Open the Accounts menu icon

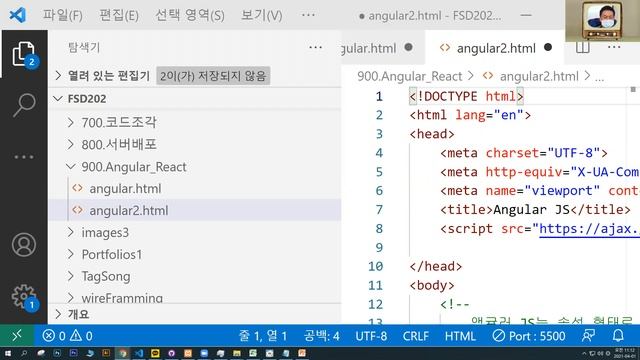pos(24,244)
